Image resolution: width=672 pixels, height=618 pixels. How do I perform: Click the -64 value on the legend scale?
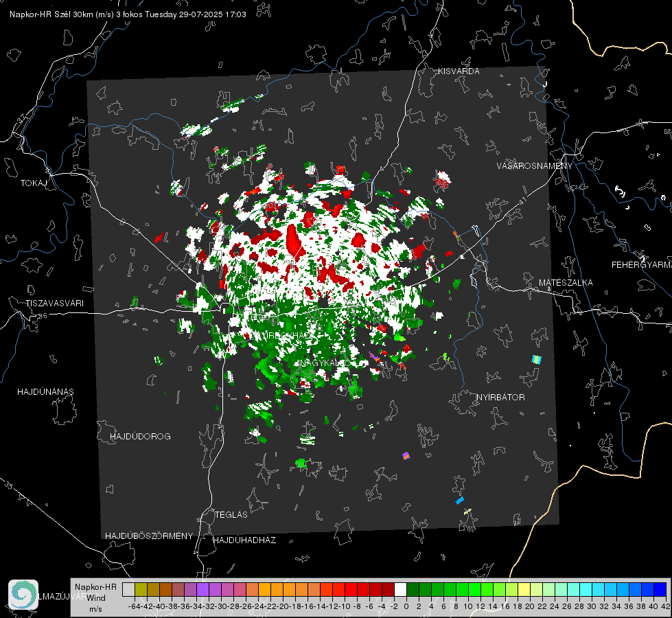pyautogui.click(x=134, y=606)
